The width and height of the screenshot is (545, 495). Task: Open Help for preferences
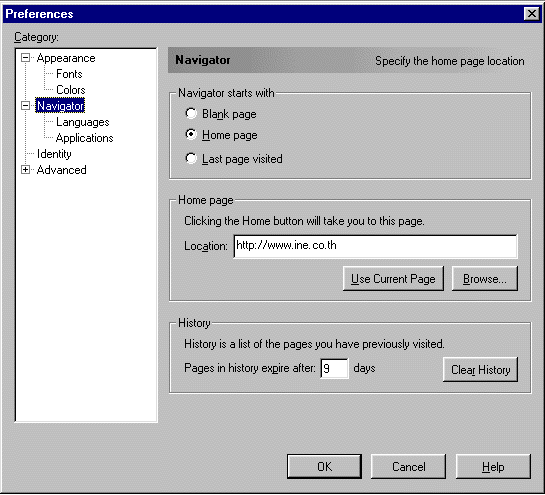click(x=493, y=466)
